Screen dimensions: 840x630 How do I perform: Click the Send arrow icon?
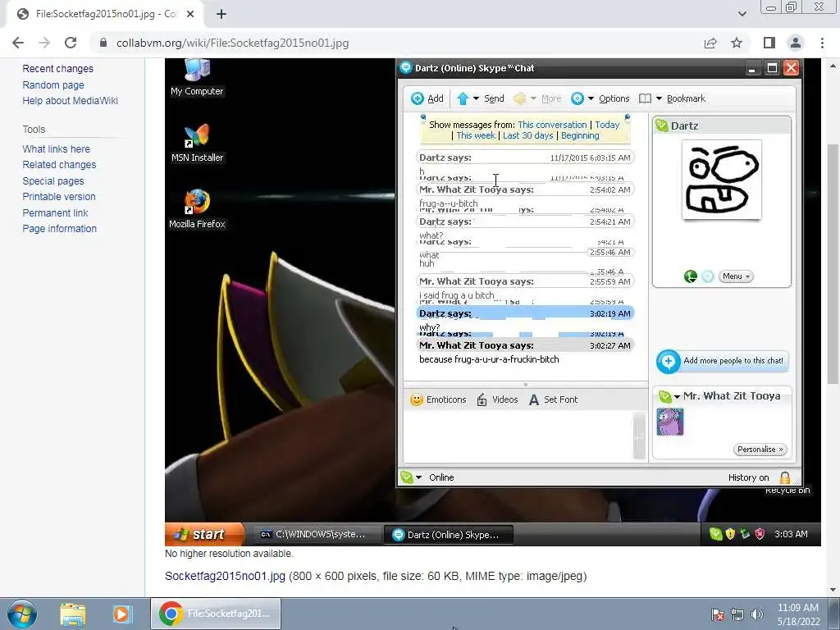(463, 98)
